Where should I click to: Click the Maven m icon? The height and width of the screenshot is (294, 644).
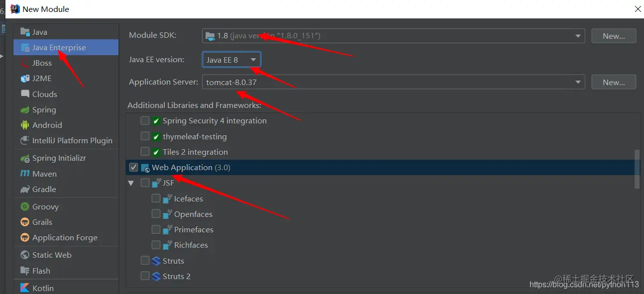click(x=25, y=174)
